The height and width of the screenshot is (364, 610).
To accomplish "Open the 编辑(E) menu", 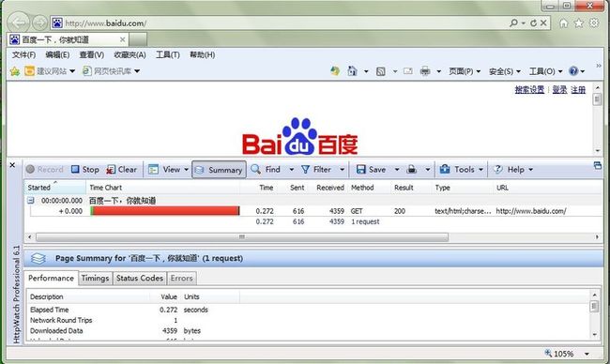I will click(57, 54).
